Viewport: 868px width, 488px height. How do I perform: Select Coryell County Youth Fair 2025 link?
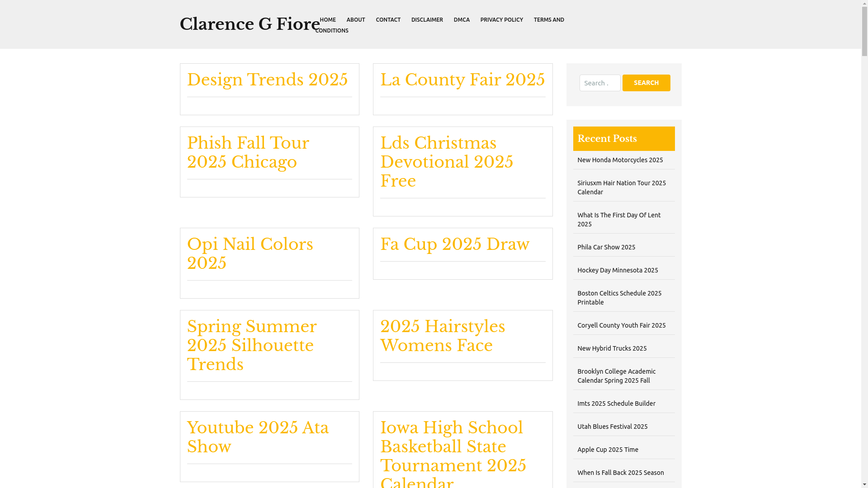pos(622,325)
